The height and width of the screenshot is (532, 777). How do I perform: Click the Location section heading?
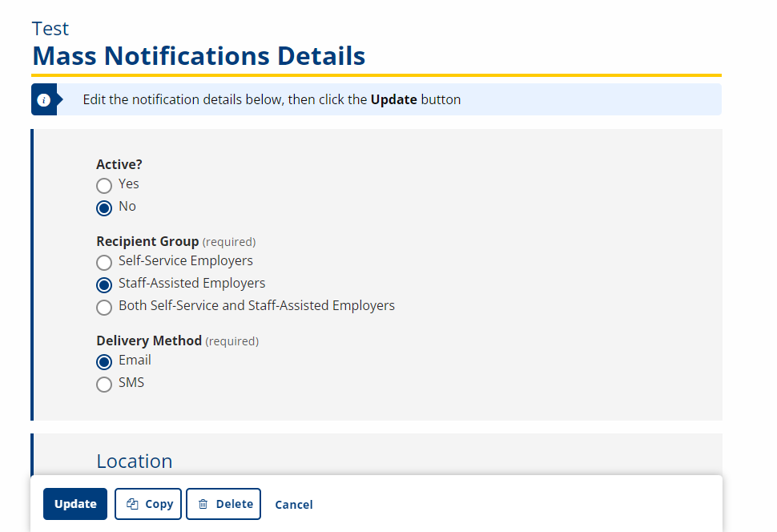(135, 461)
